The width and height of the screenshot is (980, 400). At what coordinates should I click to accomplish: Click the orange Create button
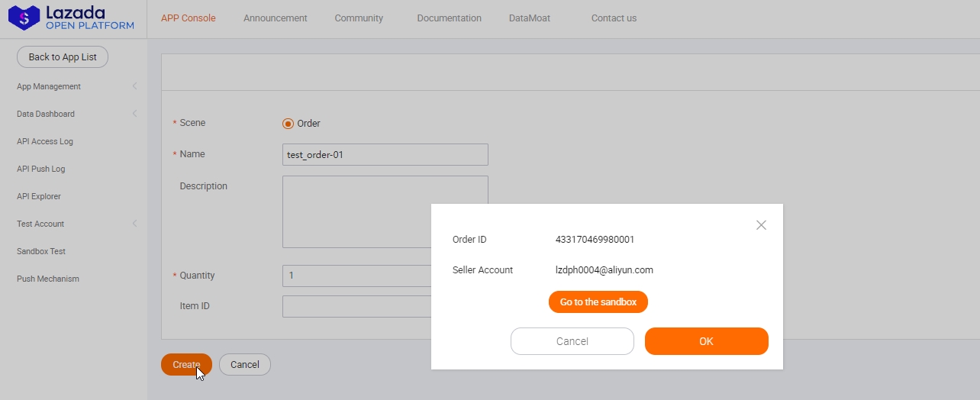(x=186, y=365)
